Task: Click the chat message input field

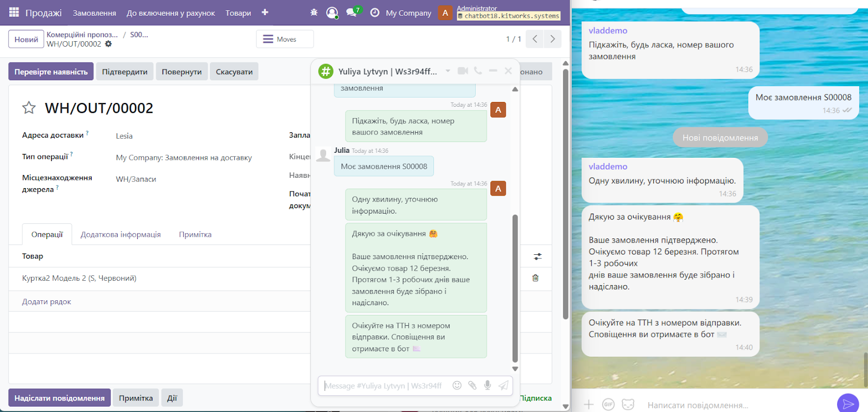Action: tap(385, 385)
